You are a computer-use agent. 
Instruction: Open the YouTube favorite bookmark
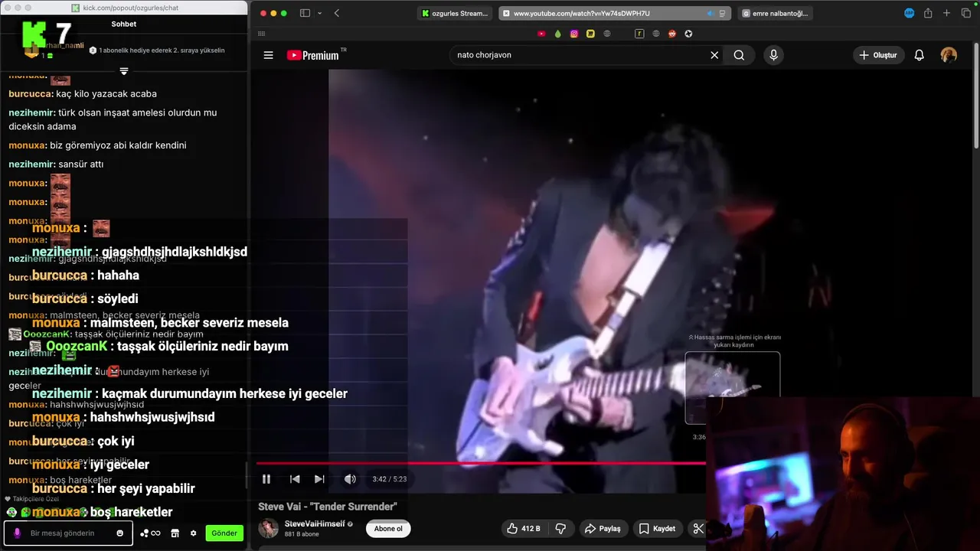click(541, 34)
